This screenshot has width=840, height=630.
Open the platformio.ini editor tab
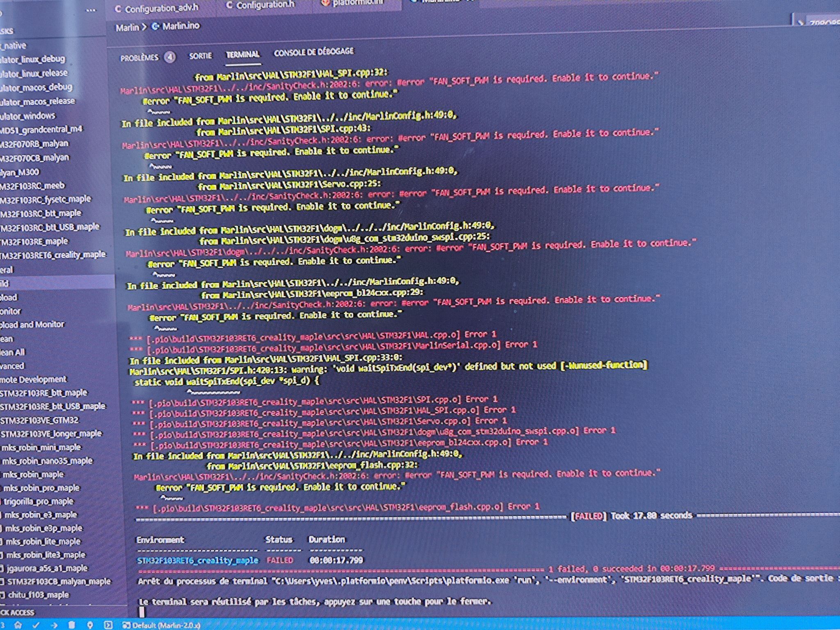tap(353, 3)
